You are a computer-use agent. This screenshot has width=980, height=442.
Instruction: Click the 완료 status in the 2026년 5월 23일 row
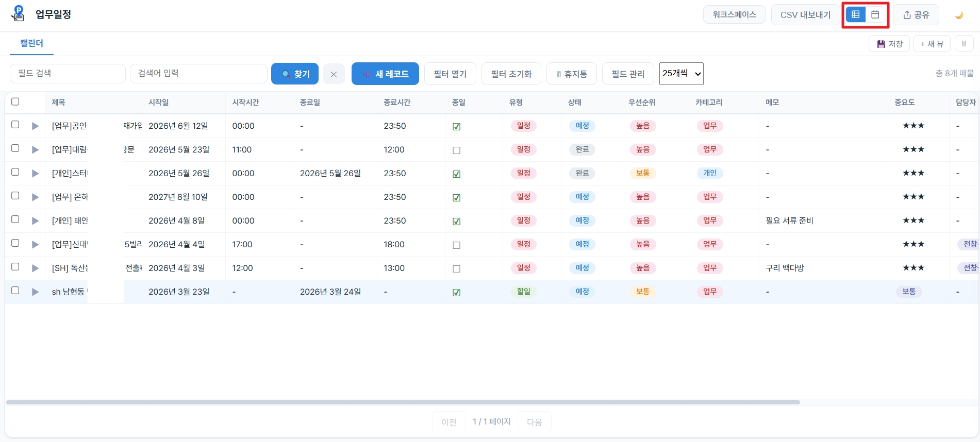click(582, 149)
